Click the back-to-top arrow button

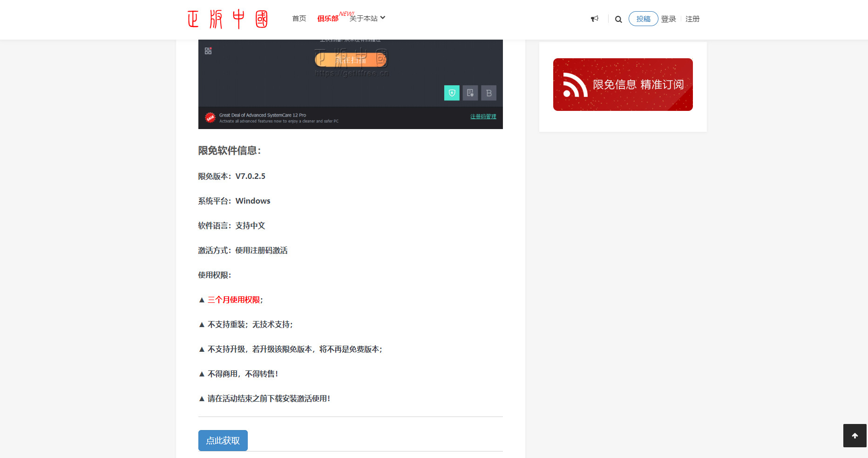pyautogui.click(x=854, y=436)
